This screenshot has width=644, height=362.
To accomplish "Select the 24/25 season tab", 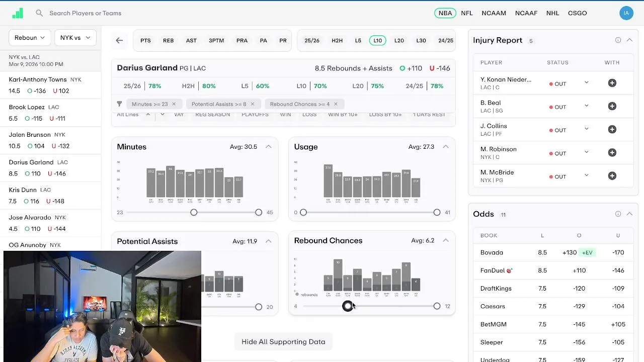I will coord(446,41).
